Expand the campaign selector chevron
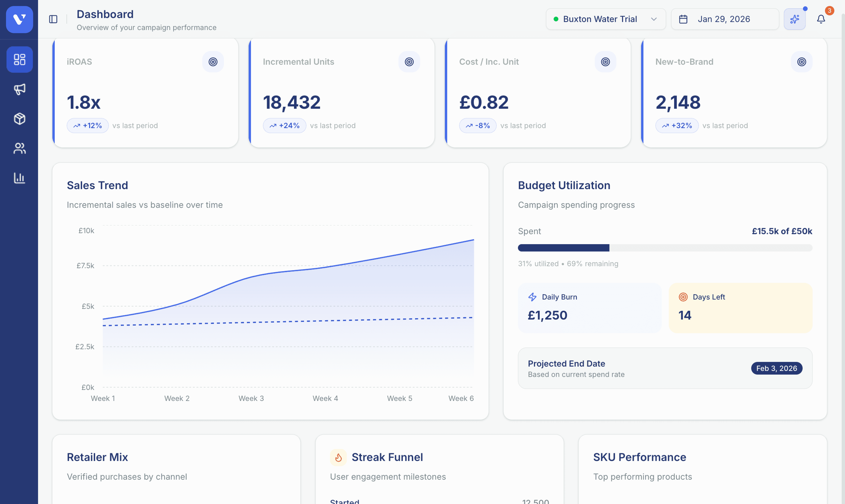This screenshot has height=504, width=845. (654, 19)
